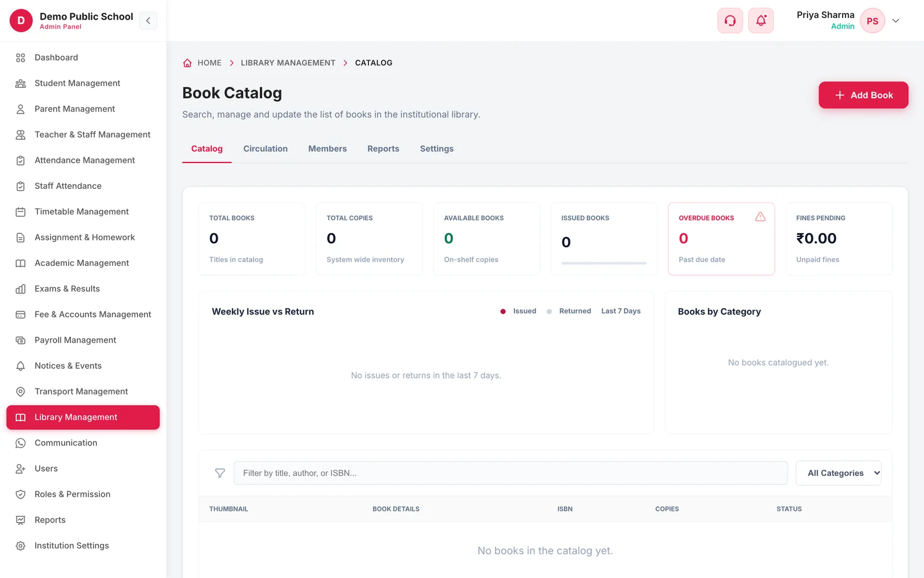Click the Roles & Permission shield icon
Screen dimensions: 924x578
pyautogui.click(x=20, y=495)
